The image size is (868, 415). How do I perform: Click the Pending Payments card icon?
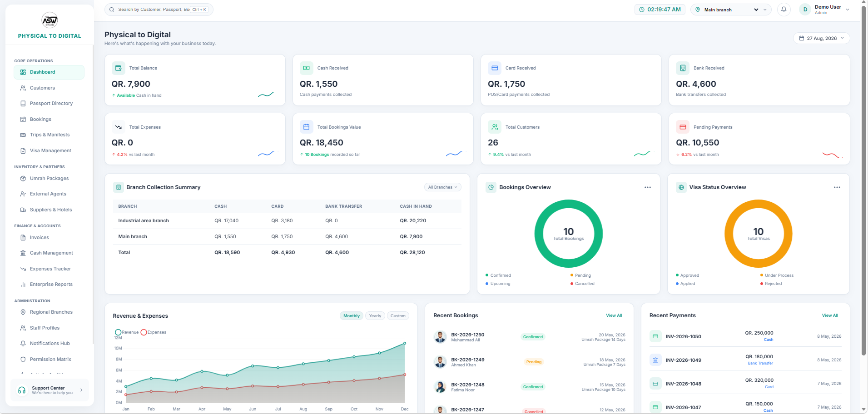[x=683, y=127]
